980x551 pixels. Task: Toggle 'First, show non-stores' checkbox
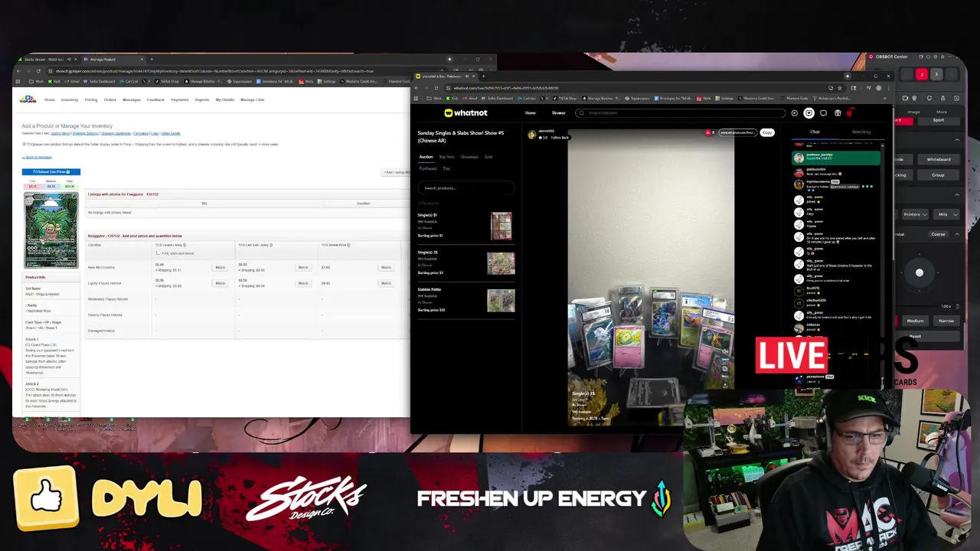point(158,253)
